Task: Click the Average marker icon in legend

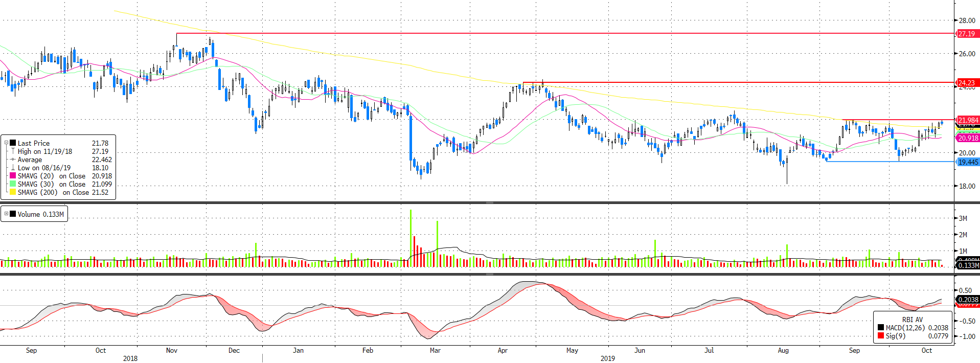Action: point(13,160)
